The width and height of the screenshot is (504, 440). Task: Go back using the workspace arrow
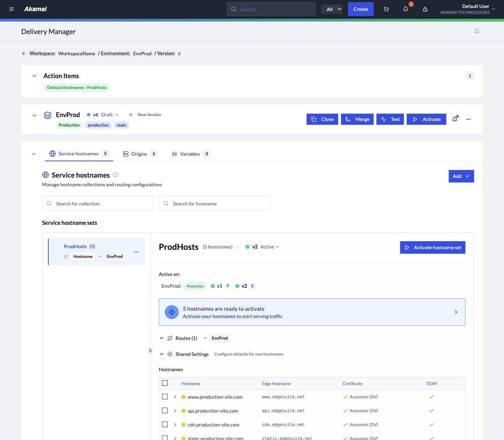[24, 54]
